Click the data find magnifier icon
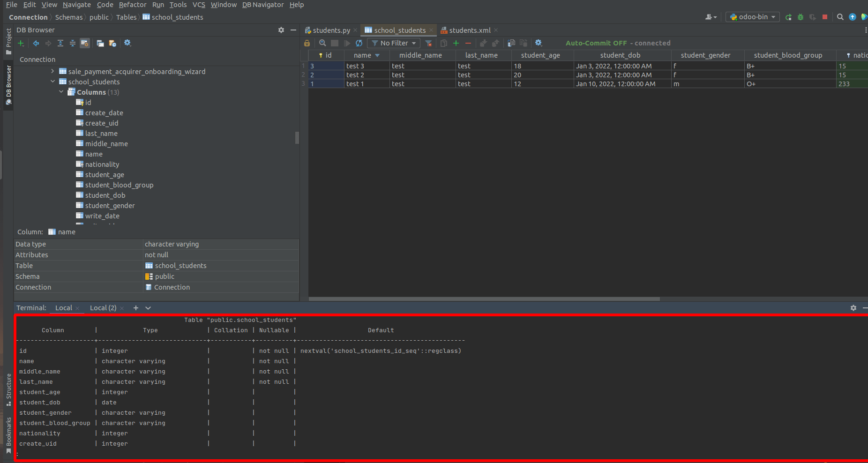This screenshot has height=463, width=868. (x=322, y=43)
